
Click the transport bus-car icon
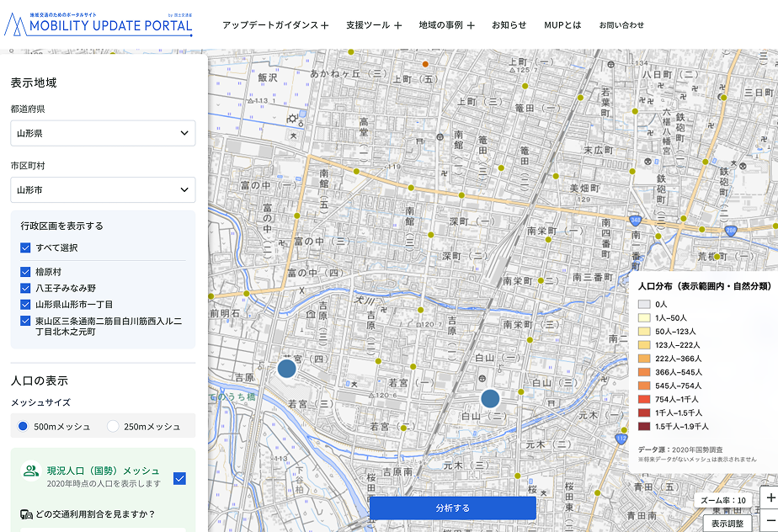(x=26, y=514)
